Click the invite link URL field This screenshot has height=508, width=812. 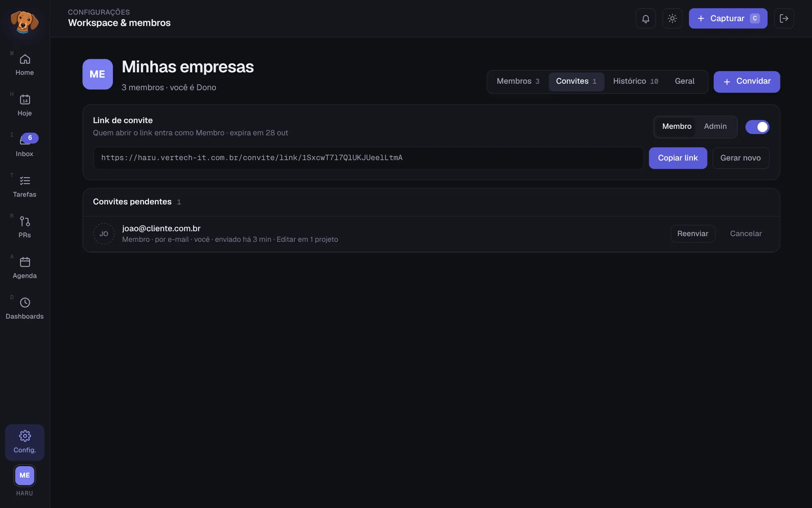coord(368,158)
